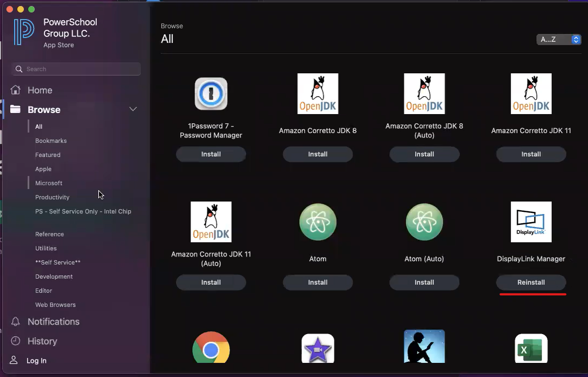
Task: Install Atom (Auto)
Action: coord(424,282)
